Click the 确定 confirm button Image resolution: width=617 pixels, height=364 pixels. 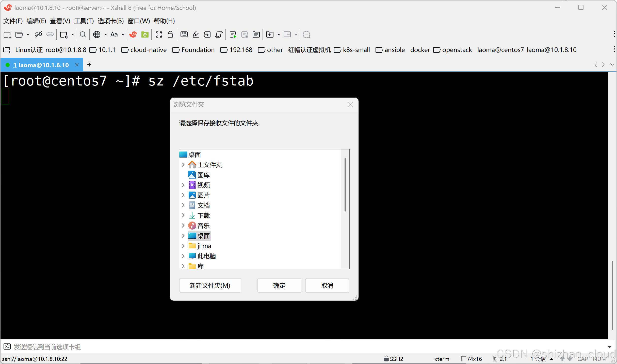tap(279, 285)
